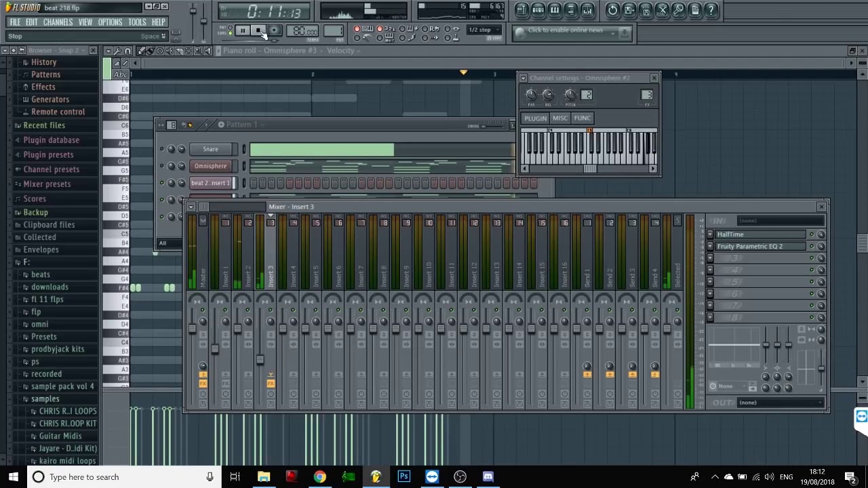Select the delete tool in piano roll
Screen dimensions: 868x488
(160, 51)
